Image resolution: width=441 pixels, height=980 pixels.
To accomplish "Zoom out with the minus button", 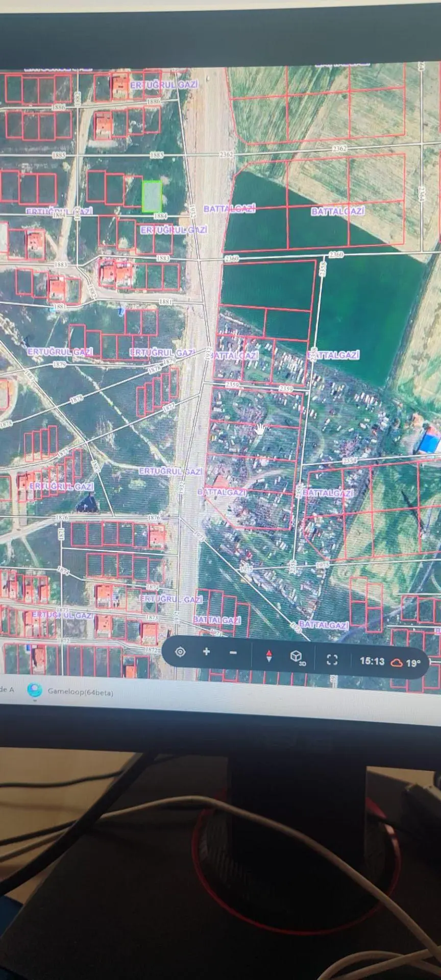I will pos(233,653).
